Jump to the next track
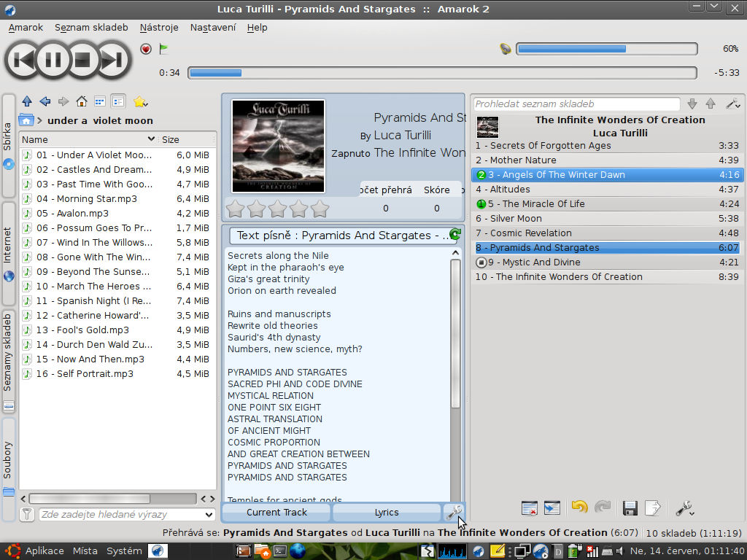 point(113,60)
